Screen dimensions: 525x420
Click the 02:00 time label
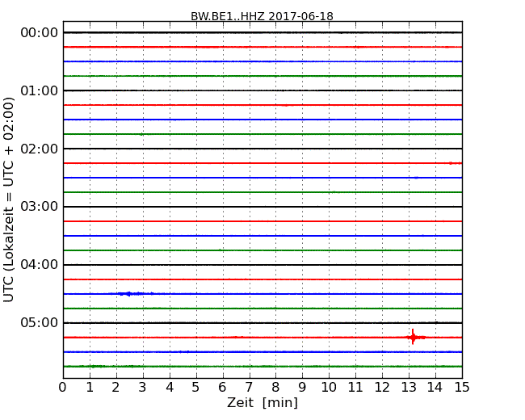pos(40,149)
